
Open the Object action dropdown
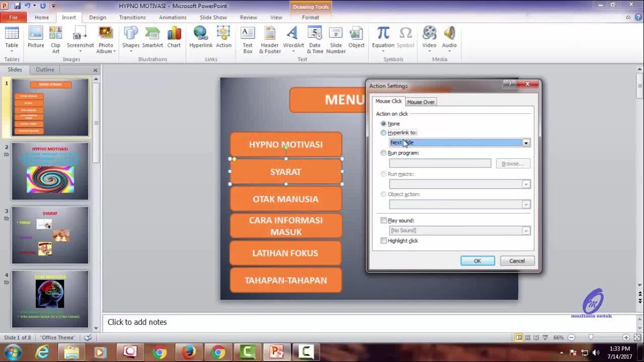pos(526,204)
